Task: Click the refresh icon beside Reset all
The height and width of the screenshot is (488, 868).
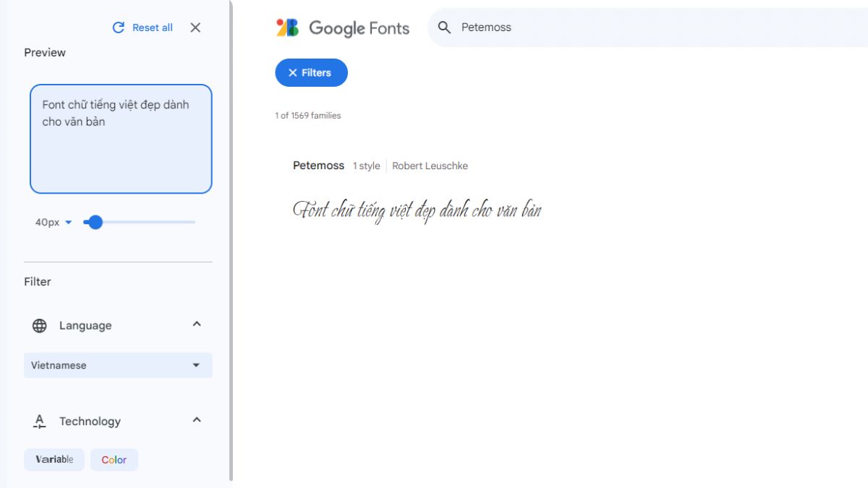Action: tap(116, 27)
